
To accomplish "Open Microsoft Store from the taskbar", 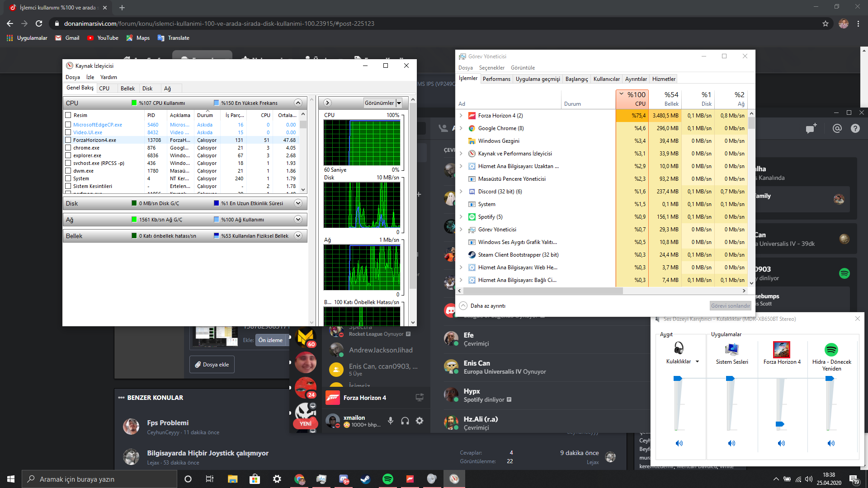I will coord(255,479).
